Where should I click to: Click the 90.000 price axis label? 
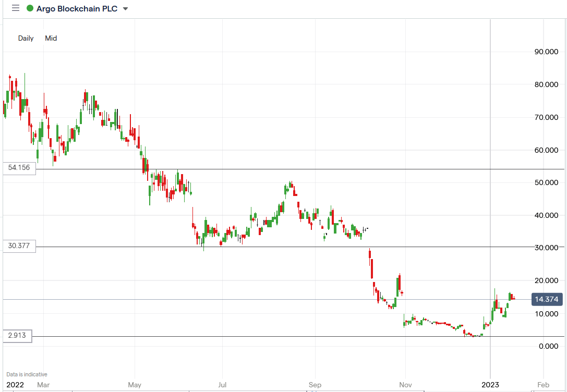[546, 52]
